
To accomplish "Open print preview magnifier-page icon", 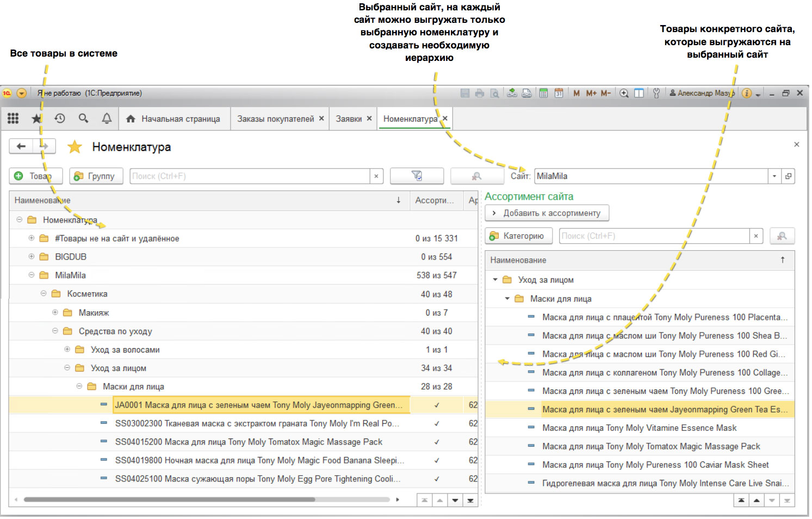I will [494, 93].
